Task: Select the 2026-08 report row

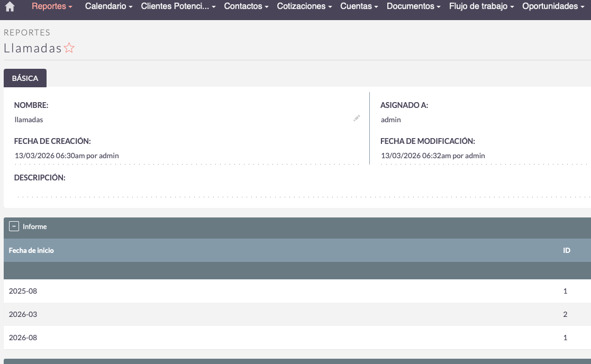Action: 23,338
